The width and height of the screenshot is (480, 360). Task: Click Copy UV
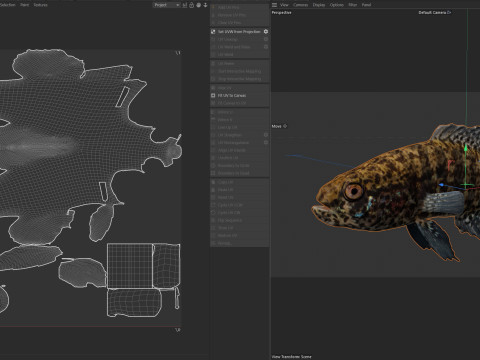(x=239, y=182)
